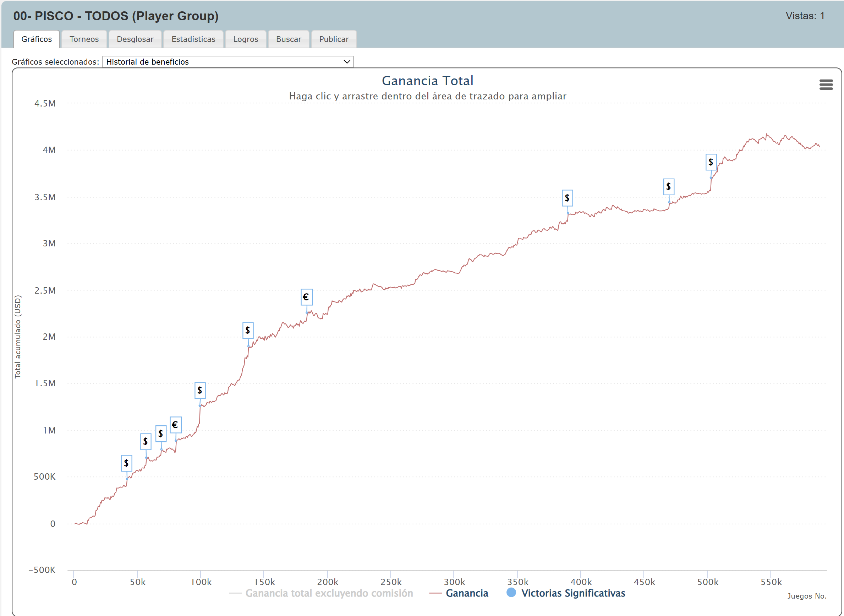844x616 pixels.
Task: Open the $ marker near 1.4M profit
Action: tap(200, 390)
